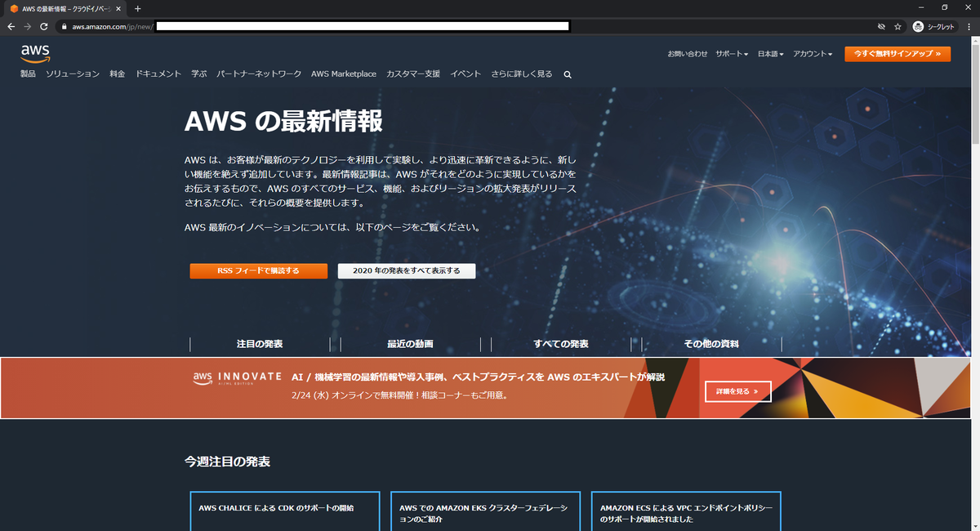Open the 料金 menu

click(x=117, y=74)
